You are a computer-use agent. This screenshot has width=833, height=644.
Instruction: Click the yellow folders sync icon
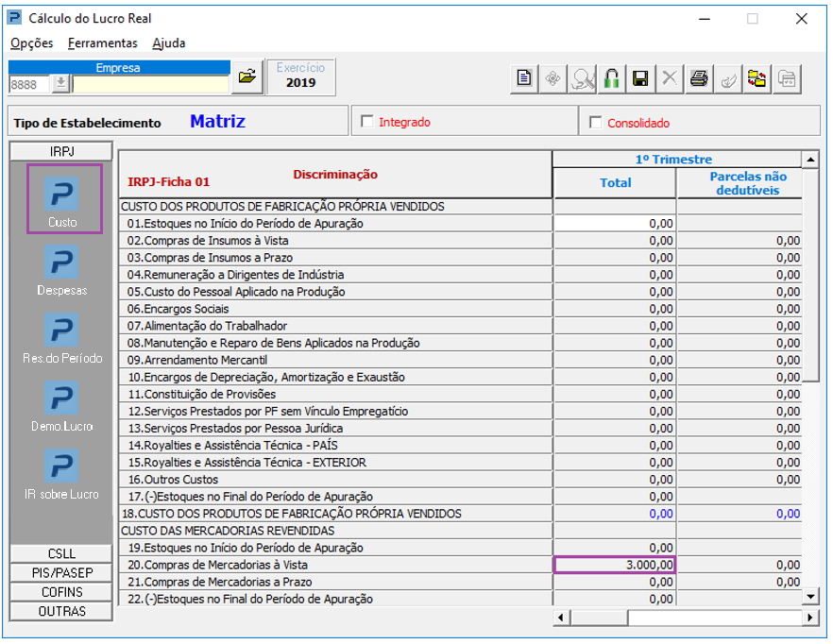(x=757, y=78)
